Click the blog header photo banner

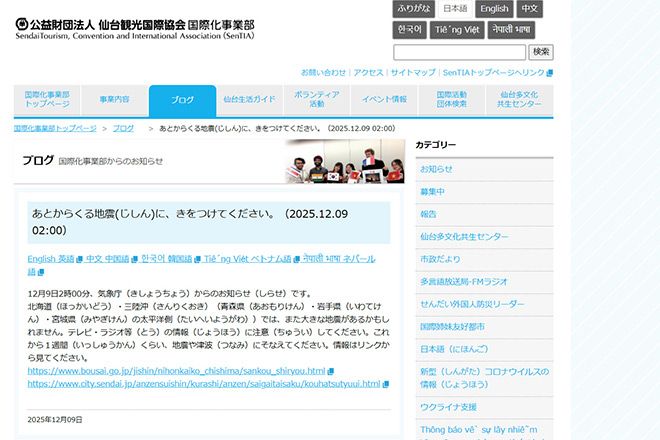click(x=343, y=161)
